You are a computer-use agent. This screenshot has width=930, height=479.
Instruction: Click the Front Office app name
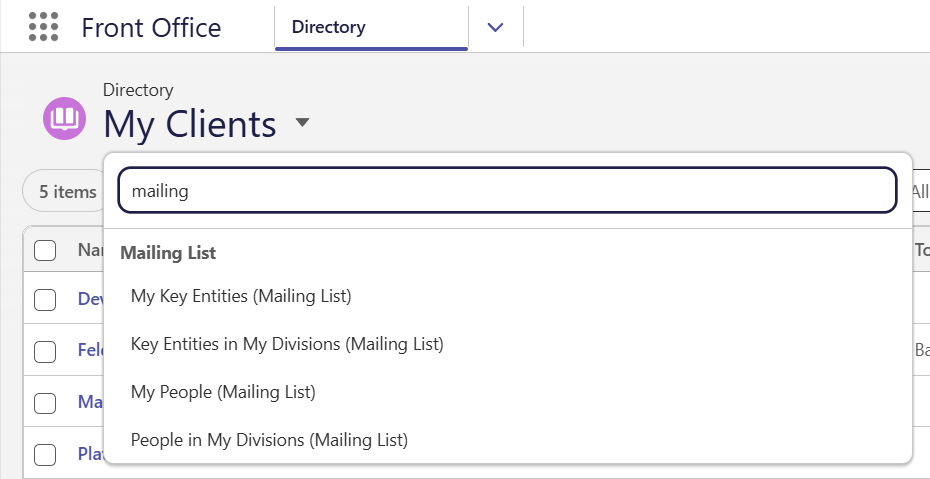151,28
